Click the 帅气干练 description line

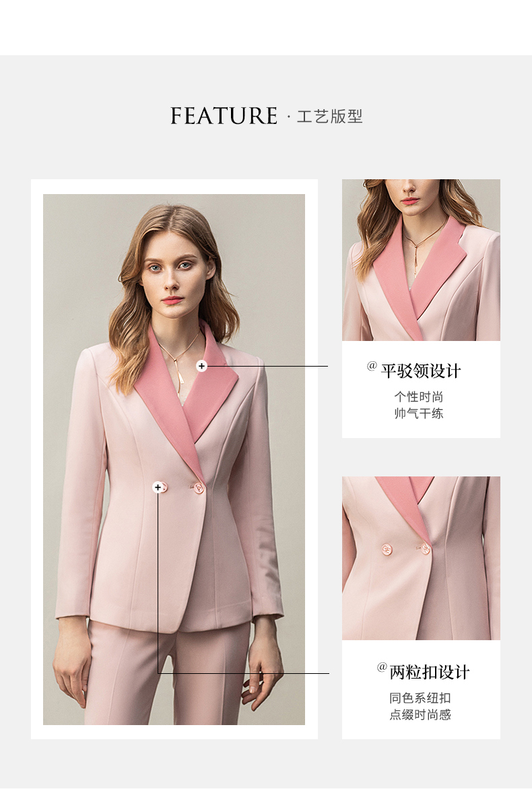coord(419,413)
